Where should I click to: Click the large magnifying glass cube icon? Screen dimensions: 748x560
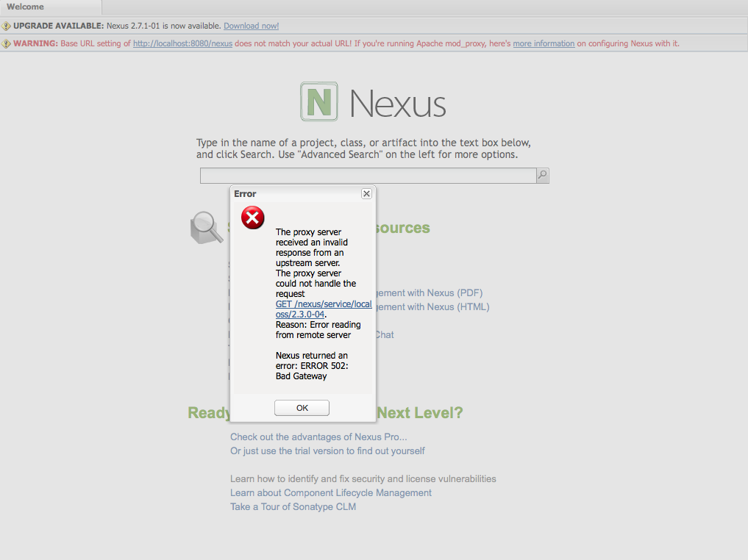(207, 228)
